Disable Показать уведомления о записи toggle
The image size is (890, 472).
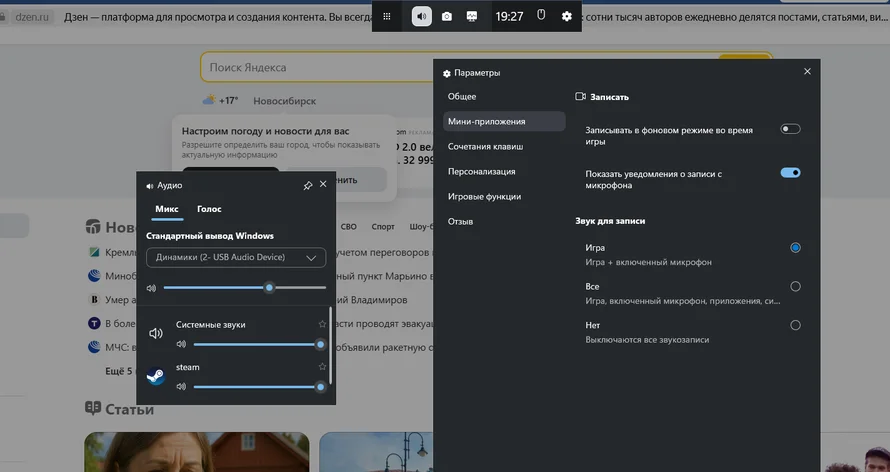[790, 173]
